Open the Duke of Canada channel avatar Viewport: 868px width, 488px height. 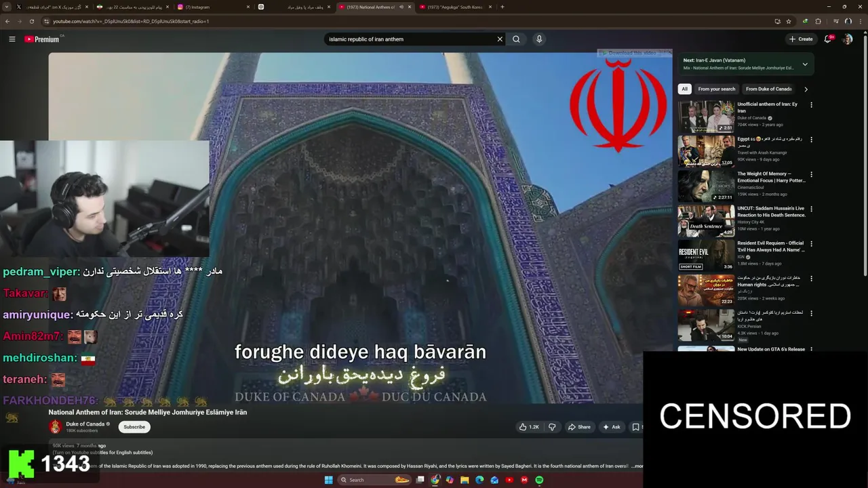pos(56,427)
